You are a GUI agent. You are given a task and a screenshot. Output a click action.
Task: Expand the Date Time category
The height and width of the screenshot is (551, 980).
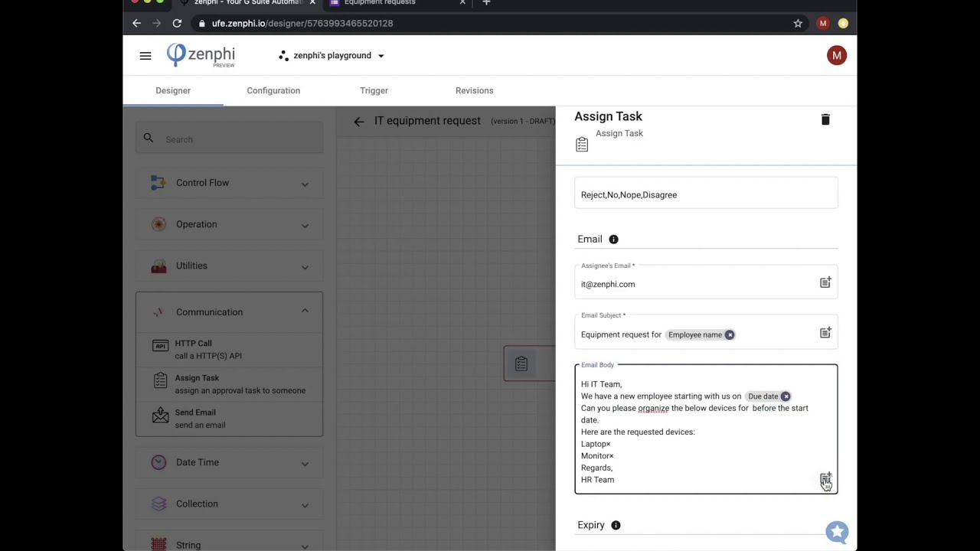(x=229, y=462)
